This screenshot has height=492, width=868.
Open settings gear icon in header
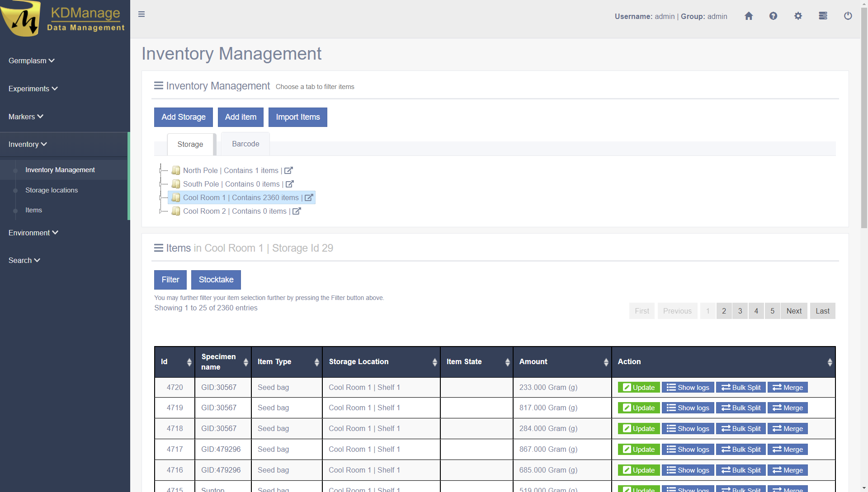[x=798, y=16]
